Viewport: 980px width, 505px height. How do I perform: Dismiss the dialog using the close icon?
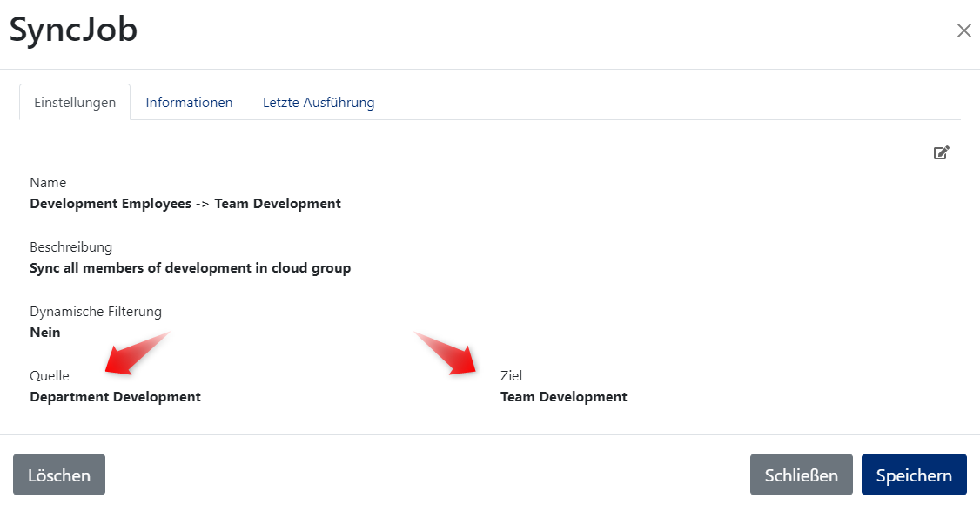(963, 30)
